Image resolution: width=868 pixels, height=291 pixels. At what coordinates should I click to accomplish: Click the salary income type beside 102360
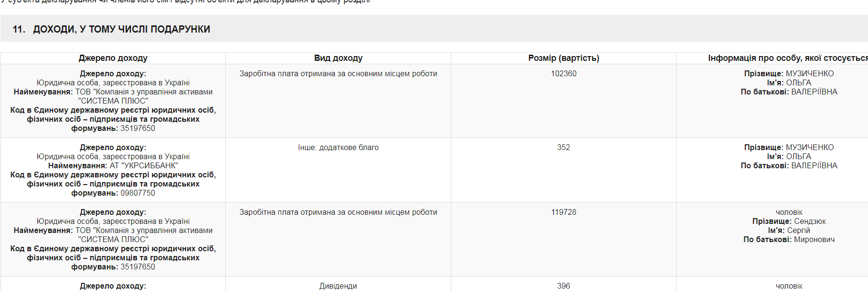click(338, 74)
